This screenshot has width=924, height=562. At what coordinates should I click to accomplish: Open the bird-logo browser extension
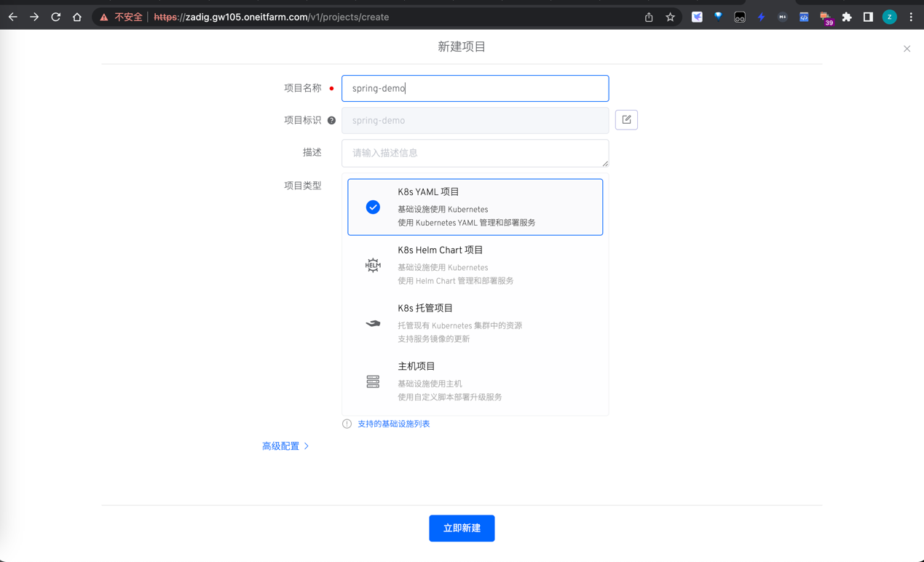click(x=697, y=17)
